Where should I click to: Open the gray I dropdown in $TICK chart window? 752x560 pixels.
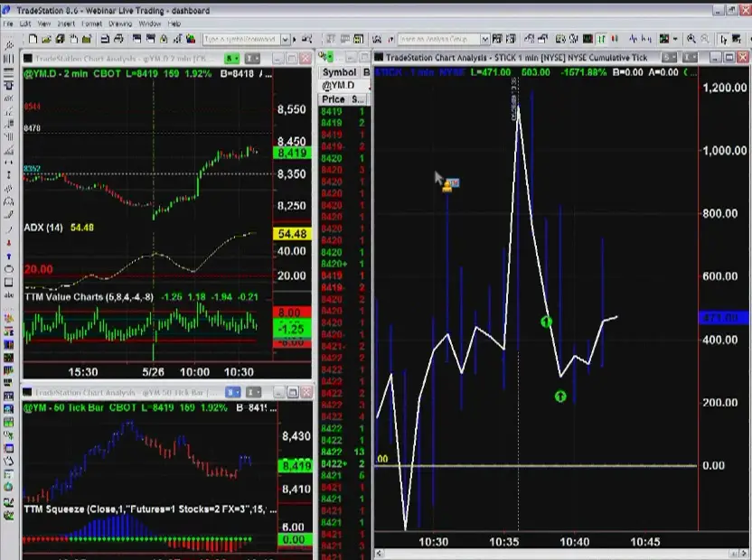[x=691, y=58]
